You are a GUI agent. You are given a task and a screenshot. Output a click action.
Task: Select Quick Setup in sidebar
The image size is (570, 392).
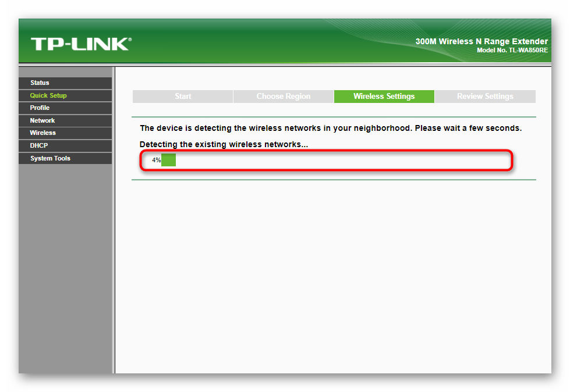pos(65,95)
